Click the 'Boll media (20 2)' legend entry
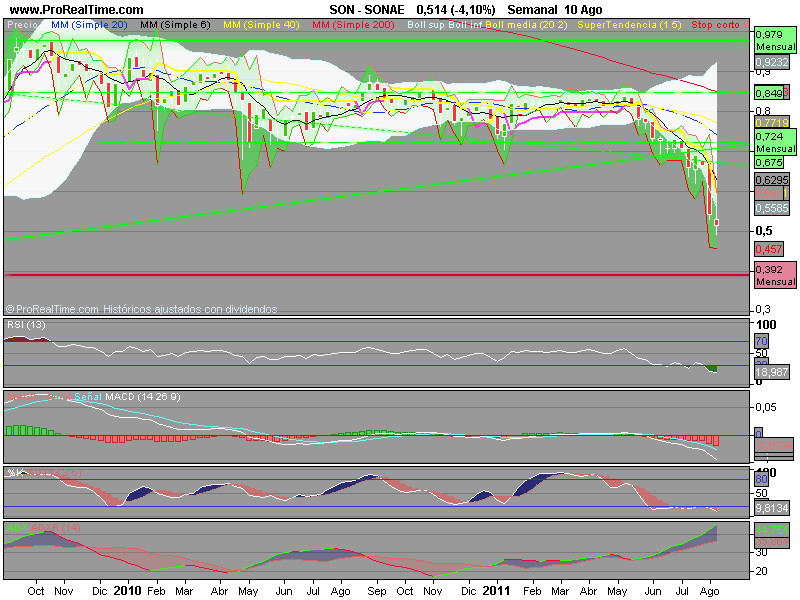 coord(526,24)
